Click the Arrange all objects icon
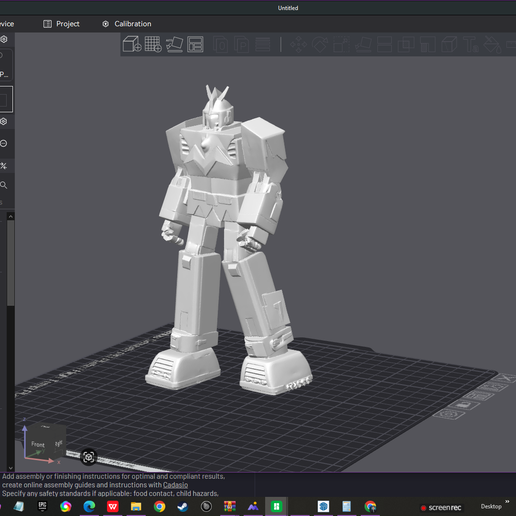The width and height of the screenshot is (516, 516). [x=195, y=44]
